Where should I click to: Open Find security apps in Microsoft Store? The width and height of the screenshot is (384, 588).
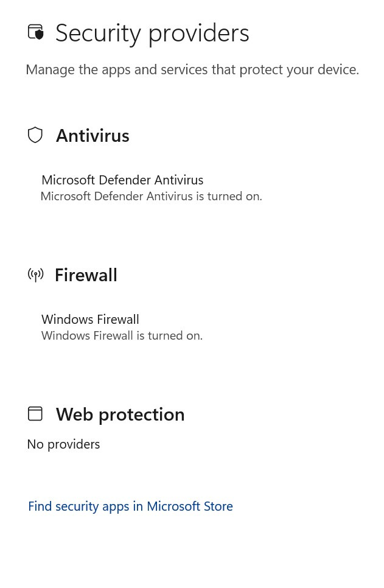[x=130, y=506]
